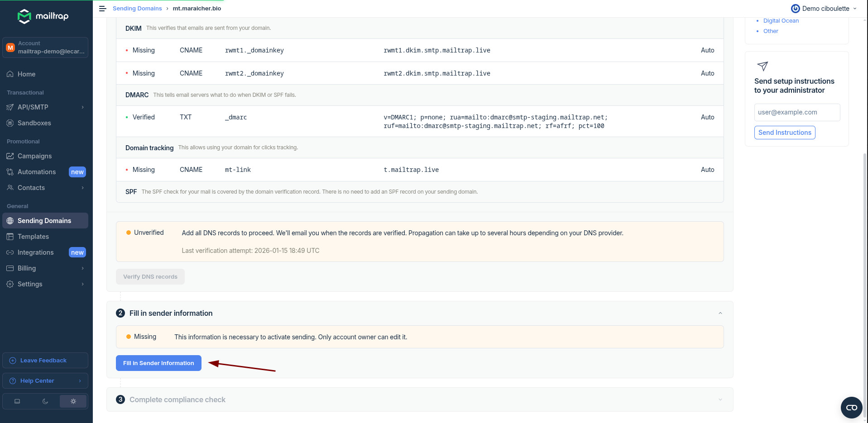Switch to dark theme moon icon

pyautogui.click(x=45, y=401)
